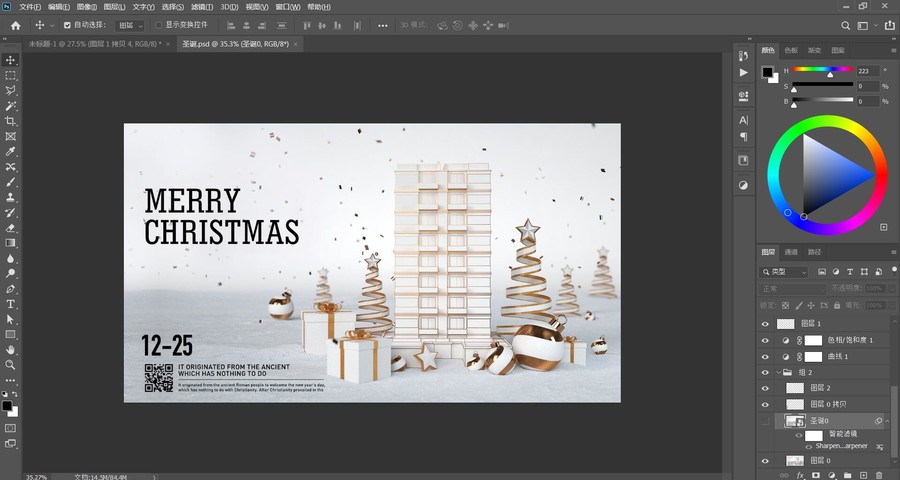Viewport: 900px width, 480px height.
Task: Hide the 曲线 1 layer
Action: point(765,357)
